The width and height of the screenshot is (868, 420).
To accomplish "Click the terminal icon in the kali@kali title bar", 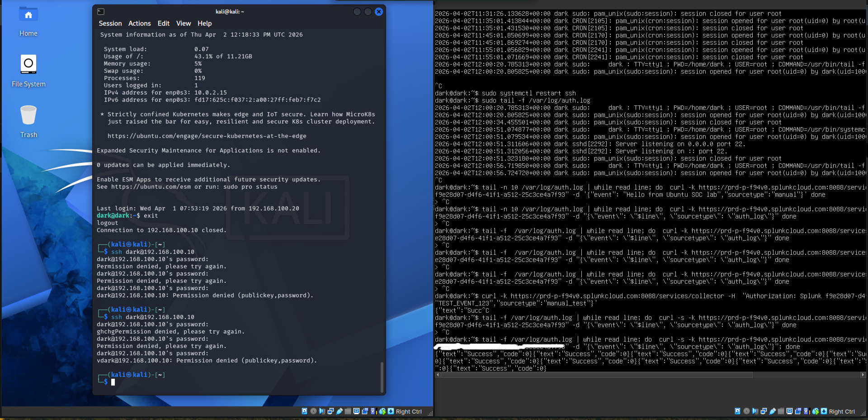I will point(101,12).
